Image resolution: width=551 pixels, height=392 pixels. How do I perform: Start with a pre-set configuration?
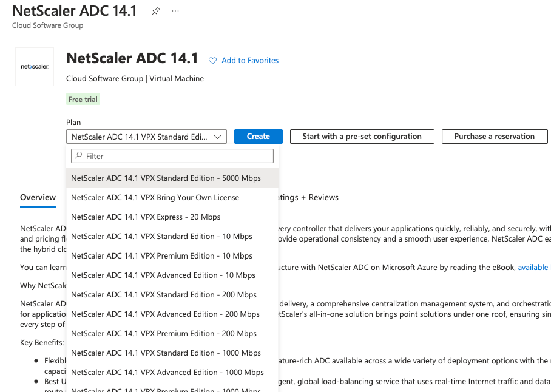(362, 137)
